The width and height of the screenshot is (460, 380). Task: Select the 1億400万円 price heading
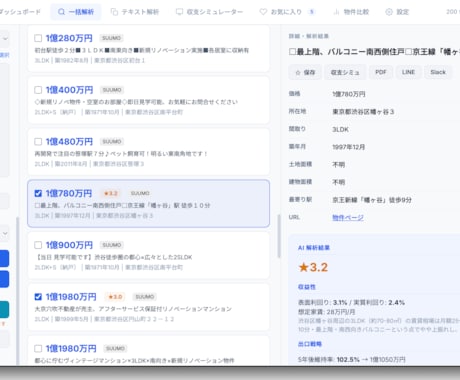pos(69,90)
